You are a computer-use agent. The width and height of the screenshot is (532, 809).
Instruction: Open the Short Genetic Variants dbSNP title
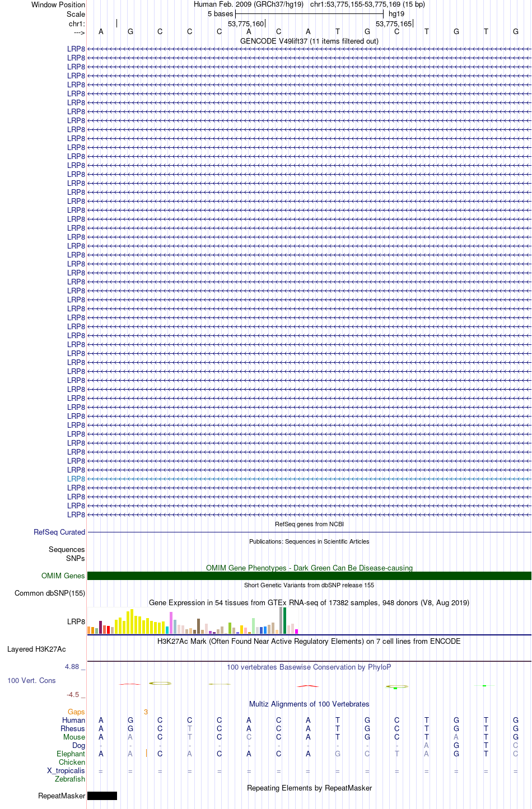coord(309,586)
